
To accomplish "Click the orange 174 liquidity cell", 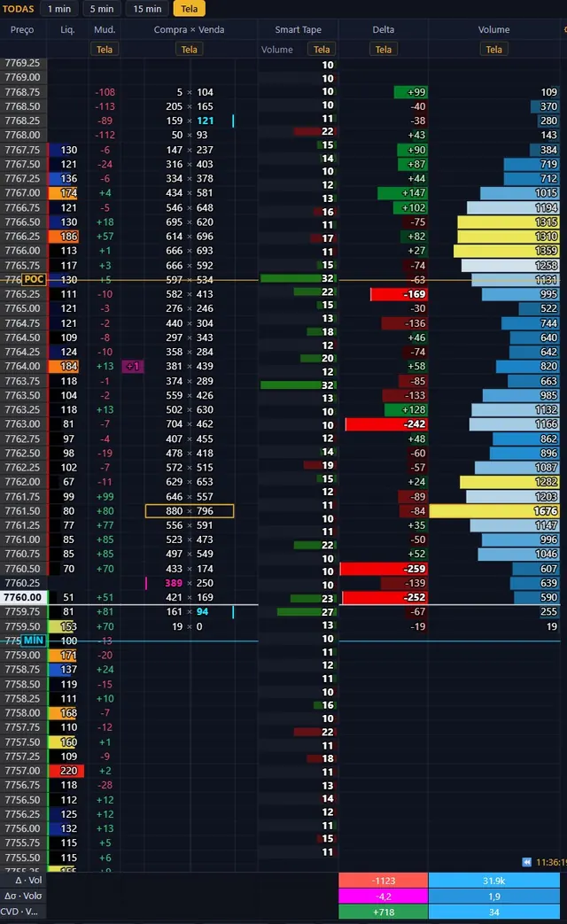I will [63, 193].
